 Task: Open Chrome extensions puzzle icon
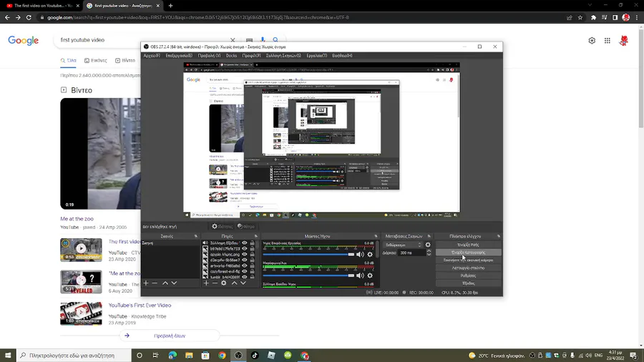(593, 18)
